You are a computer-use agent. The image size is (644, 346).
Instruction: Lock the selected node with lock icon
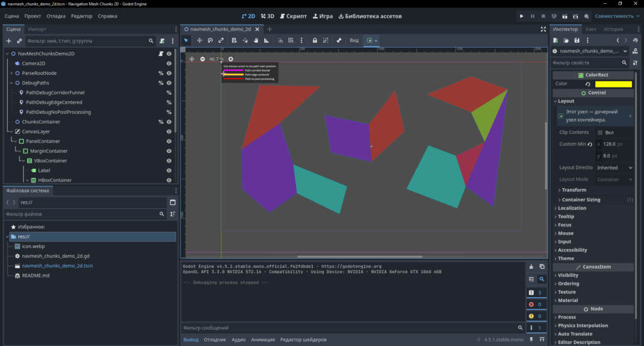(314, 40)
